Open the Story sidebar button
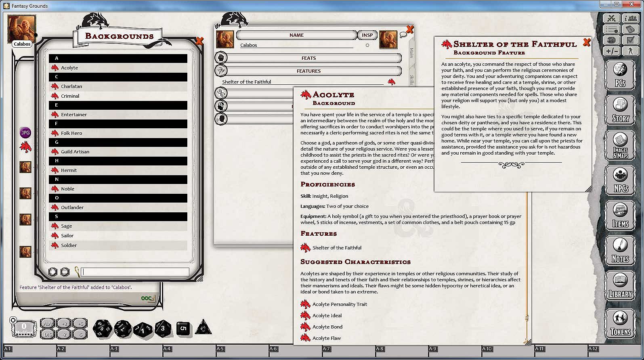 620,110
